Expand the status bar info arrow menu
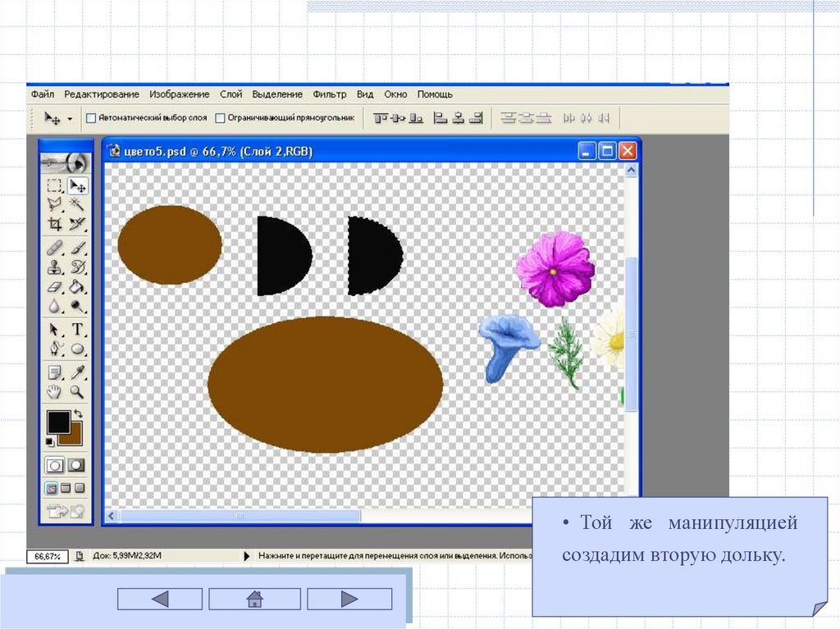Screen dimensions: 840x629 (247, 556)
